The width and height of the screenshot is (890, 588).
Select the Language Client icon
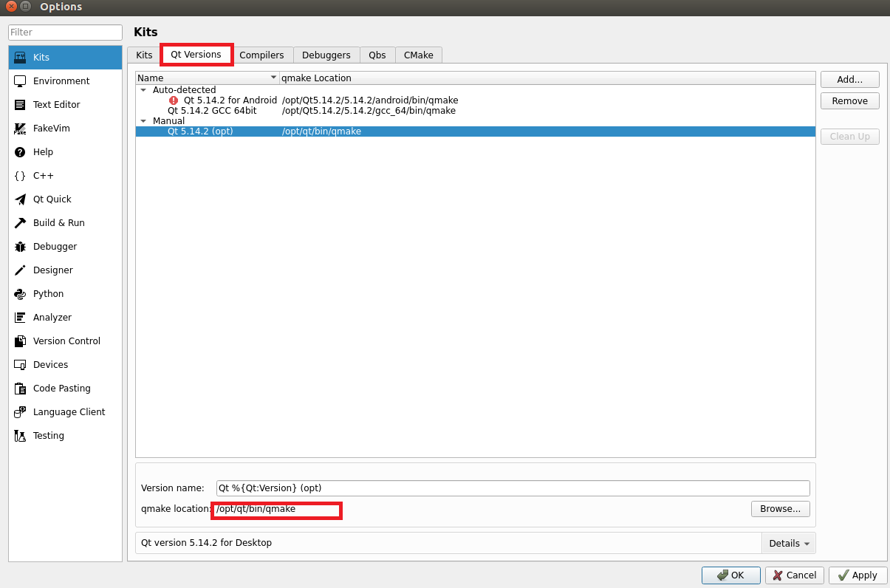click(20, 411)
